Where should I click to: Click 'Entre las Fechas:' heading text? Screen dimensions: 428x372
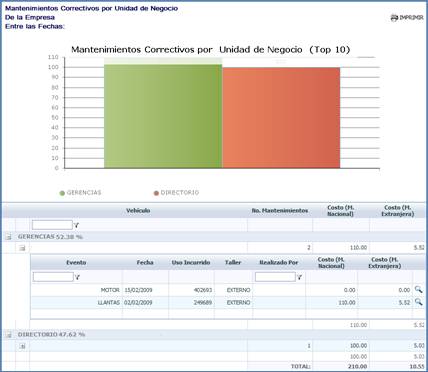[x=35, y=26]
